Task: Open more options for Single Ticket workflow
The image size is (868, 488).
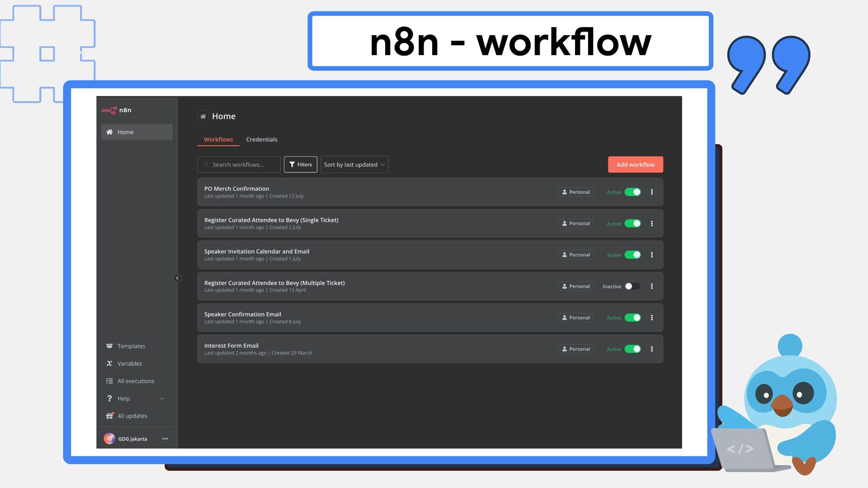Action: pyautogui.click(x=652, y=224)
